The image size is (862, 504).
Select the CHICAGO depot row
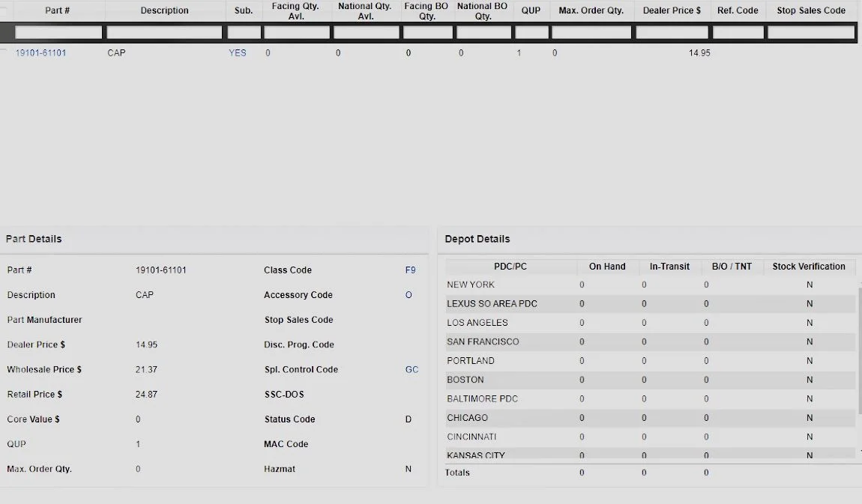click(468, 418)
